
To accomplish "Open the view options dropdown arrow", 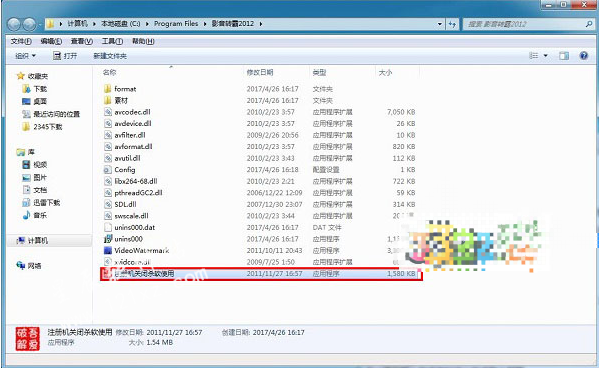I will (546, 56).
